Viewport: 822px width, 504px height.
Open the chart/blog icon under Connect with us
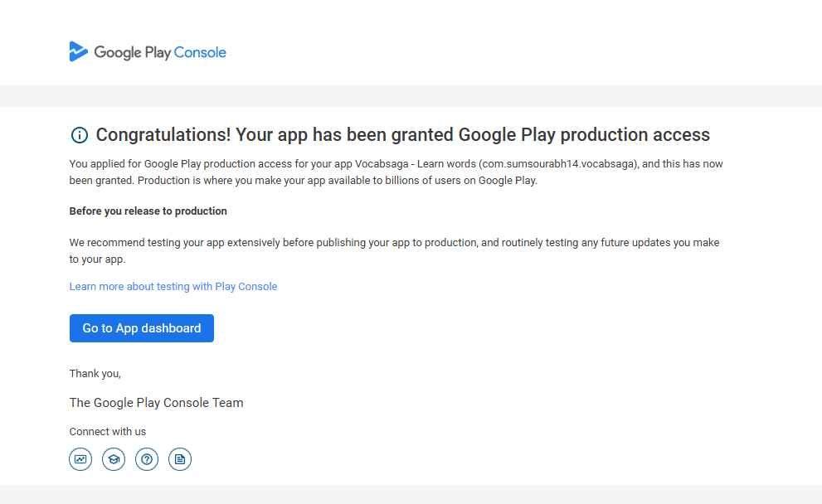(x=80, y=459)
